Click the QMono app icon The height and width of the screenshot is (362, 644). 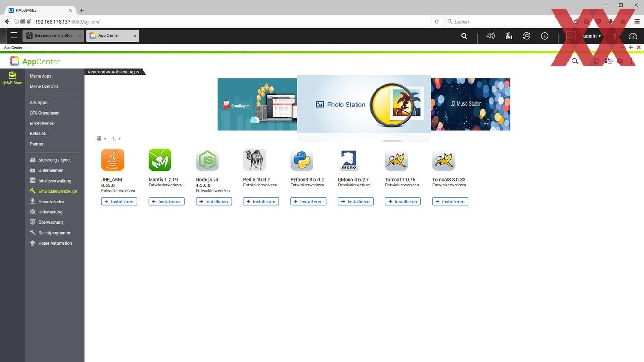(349, 160)
